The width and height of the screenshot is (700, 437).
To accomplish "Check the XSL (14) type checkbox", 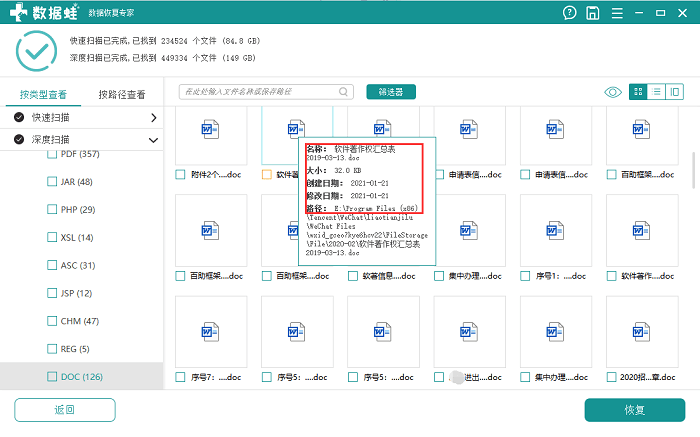I will tap(52, 237).
